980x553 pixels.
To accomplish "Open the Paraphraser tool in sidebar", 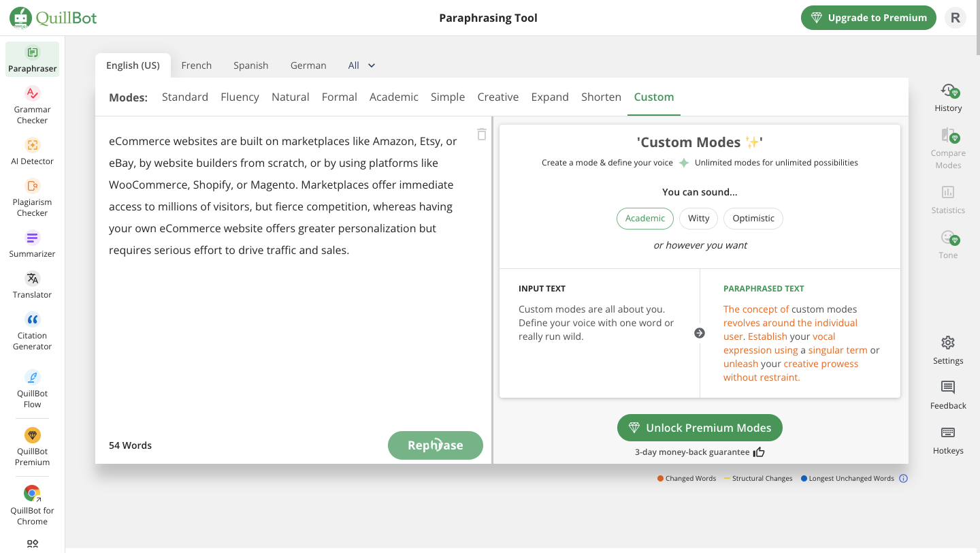I will pyautogui.click(x=32, y=59).
